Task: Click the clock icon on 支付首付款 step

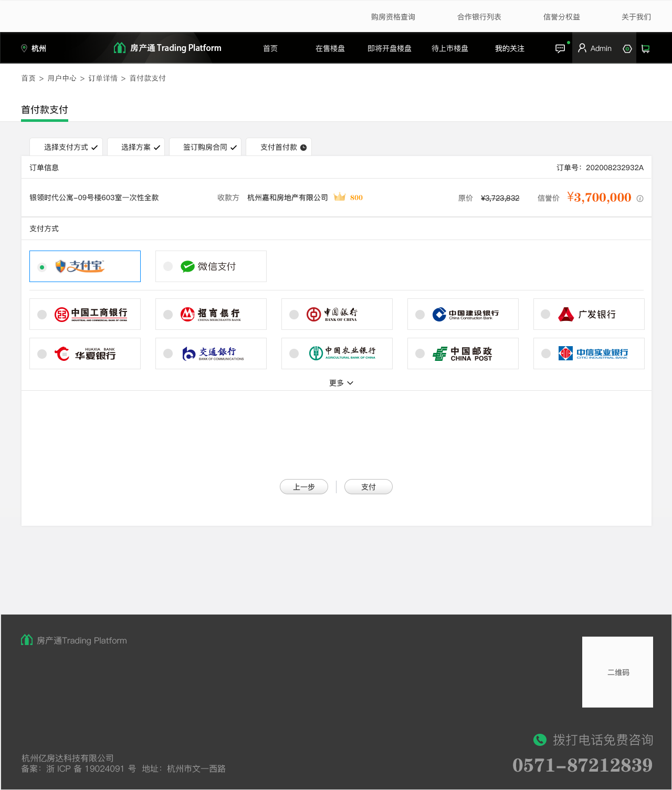Action: coord(303,148)
